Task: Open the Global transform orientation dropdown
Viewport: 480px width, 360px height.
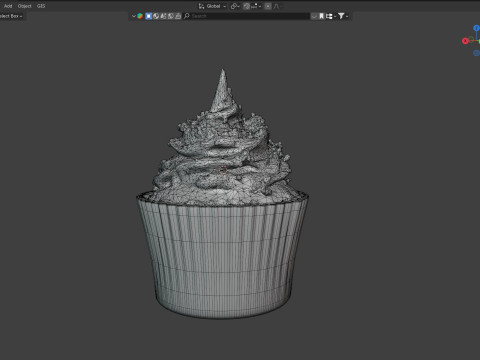Action: tap(212, 6)
